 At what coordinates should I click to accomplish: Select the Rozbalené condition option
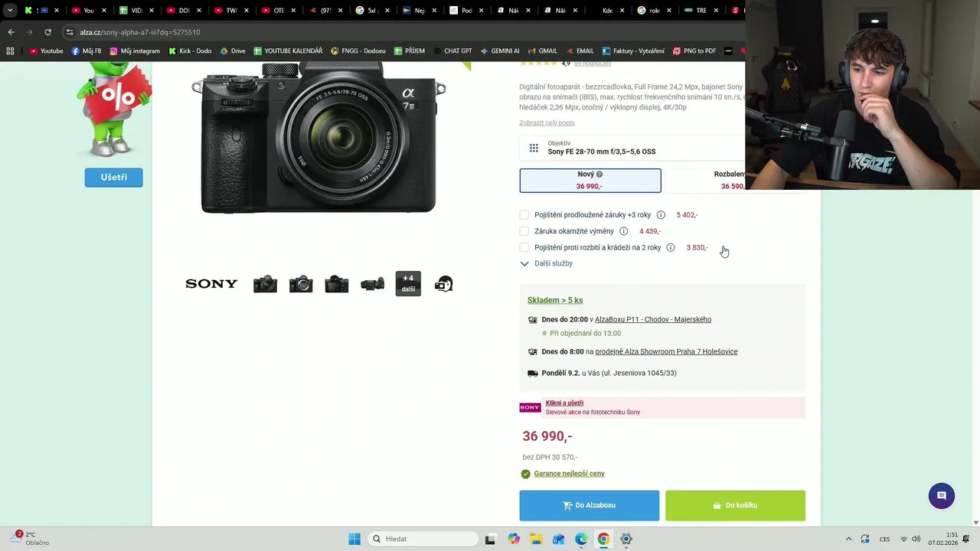[x=705, y=181]
